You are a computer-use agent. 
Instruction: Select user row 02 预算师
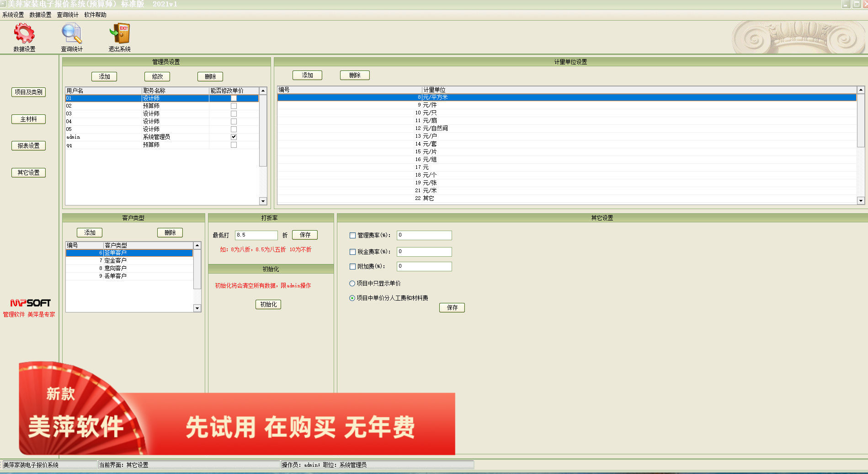tap(162, 106)
